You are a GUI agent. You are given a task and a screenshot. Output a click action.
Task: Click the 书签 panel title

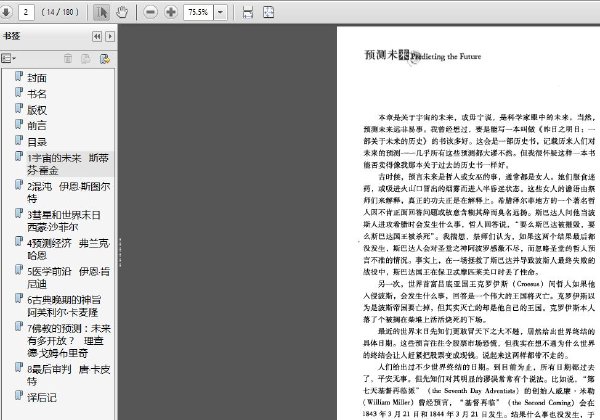pos(11,36)
